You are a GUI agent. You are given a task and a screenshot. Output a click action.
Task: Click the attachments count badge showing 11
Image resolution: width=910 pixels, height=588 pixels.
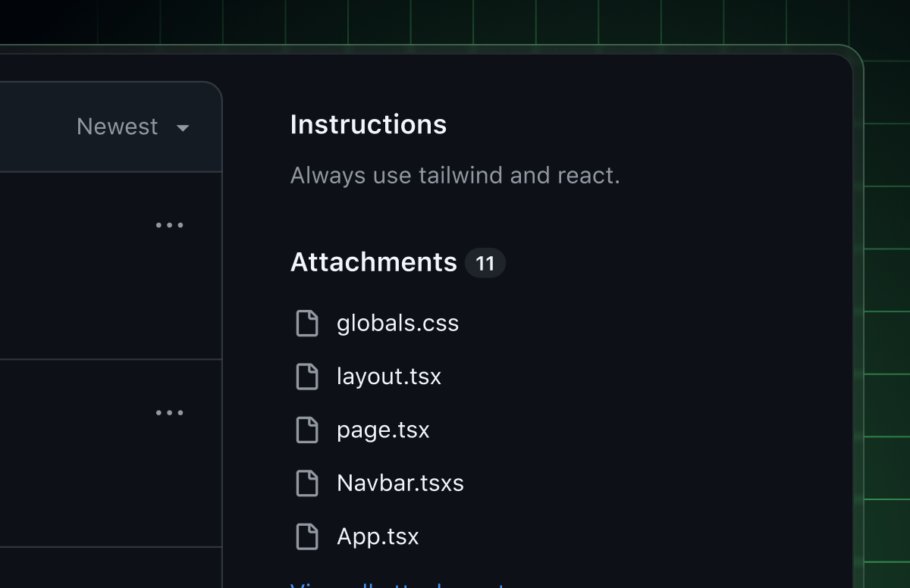click(x=485, y=263)
